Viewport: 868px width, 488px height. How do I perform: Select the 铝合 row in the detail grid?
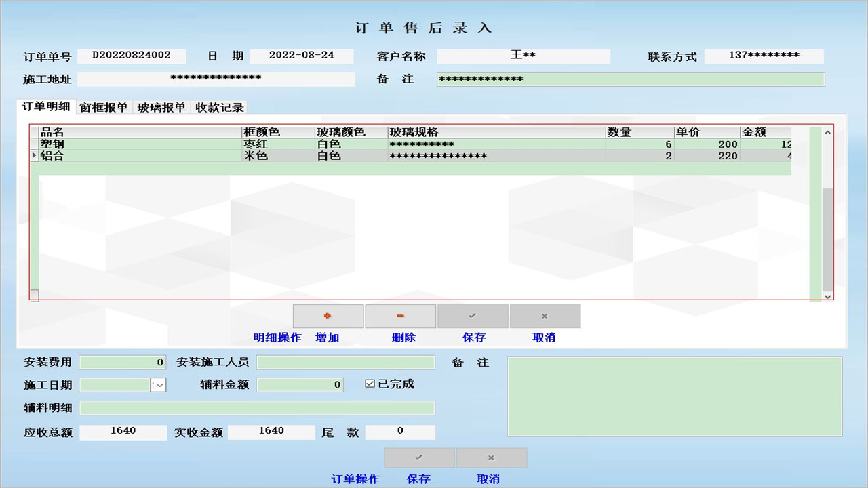tap(136, 155)
